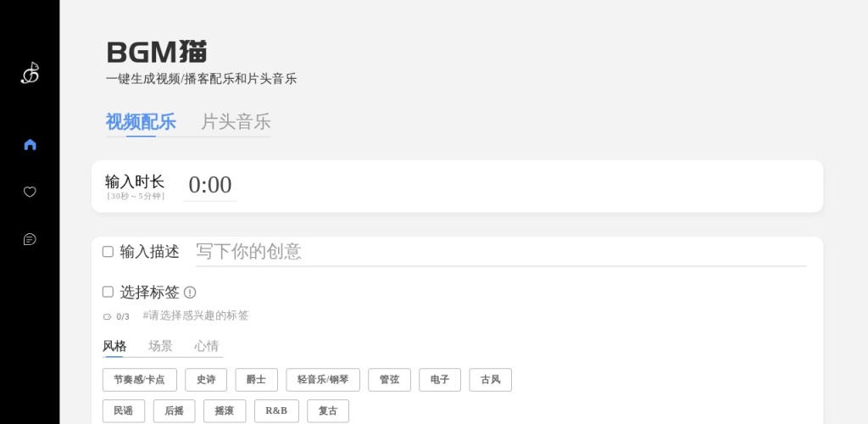Click info icon beside 选择标签

point(190,293)
